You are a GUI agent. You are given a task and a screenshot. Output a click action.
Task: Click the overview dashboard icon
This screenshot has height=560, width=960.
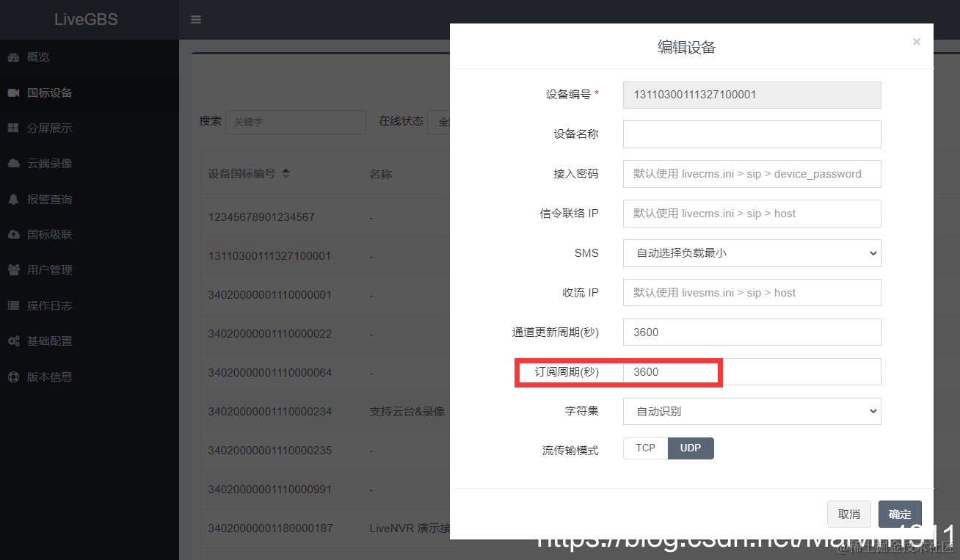pyautogui.click(x=13, y=57)
